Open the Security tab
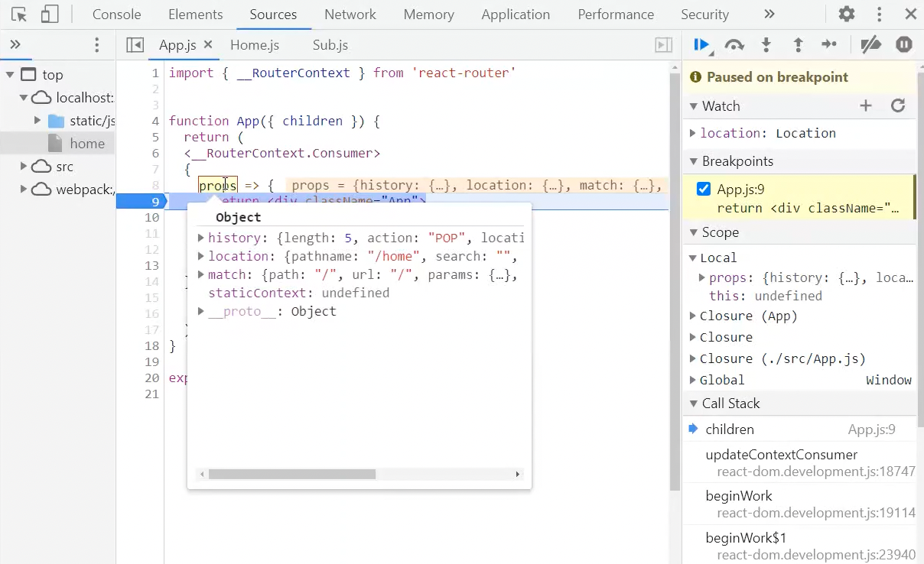 (704, 15)
